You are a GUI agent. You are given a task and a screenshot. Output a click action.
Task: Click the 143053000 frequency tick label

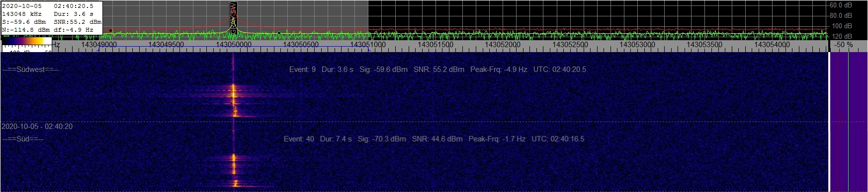[637, 45]
